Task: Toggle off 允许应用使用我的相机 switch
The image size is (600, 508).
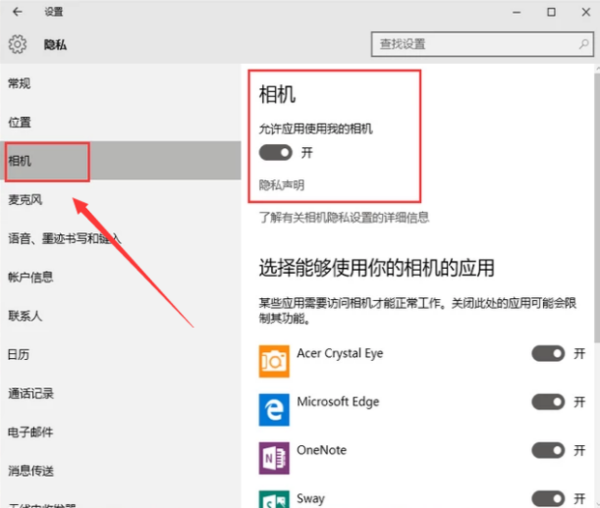Action: [275, 152]
